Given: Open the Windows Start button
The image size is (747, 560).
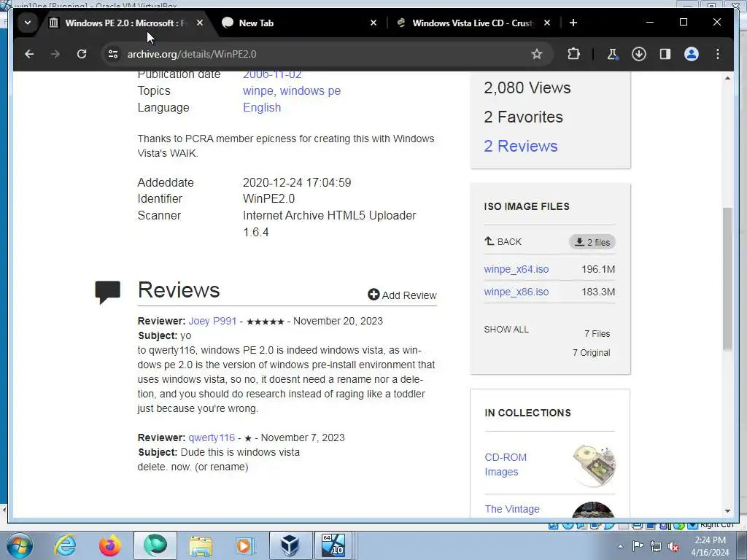Looking at the screenshot, I should tap(20, 545).
